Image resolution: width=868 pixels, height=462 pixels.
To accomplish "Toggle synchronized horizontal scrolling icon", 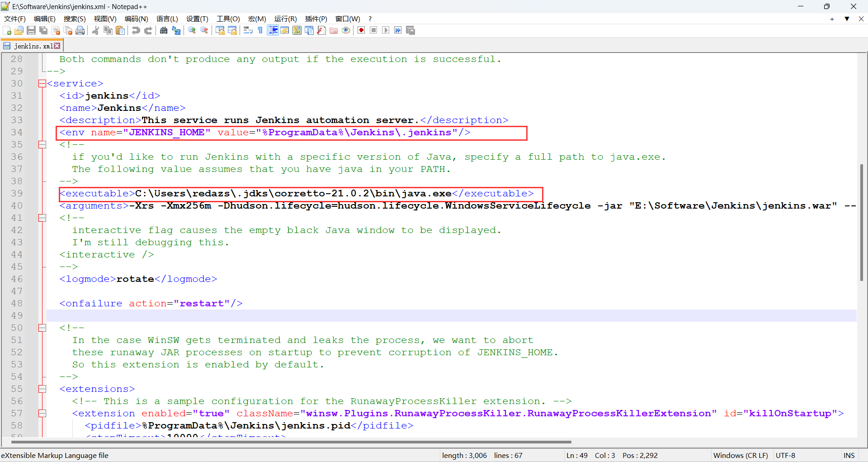I will pos(232,30).
